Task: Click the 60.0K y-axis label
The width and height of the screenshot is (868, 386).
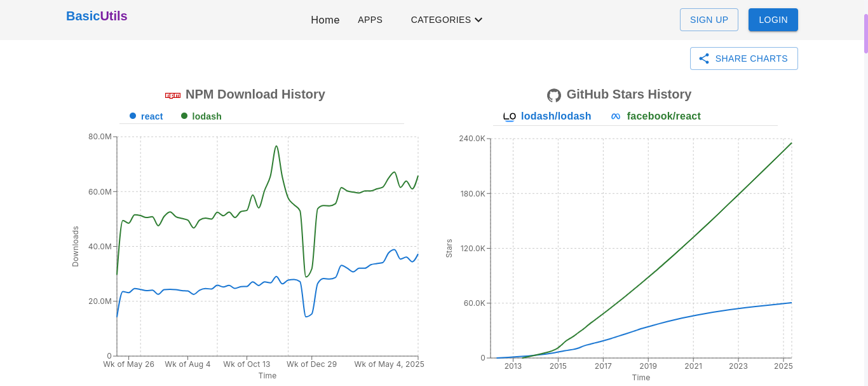Action: point(474,303)
